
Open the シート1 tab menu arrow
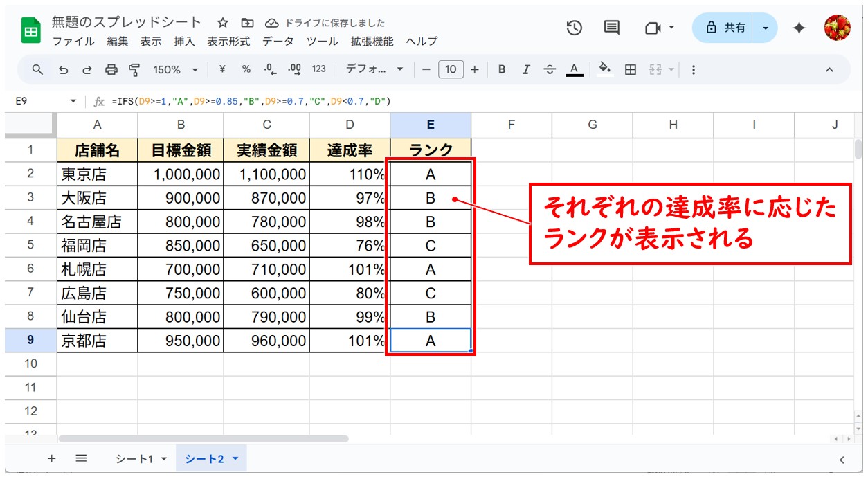pos(164,459)
